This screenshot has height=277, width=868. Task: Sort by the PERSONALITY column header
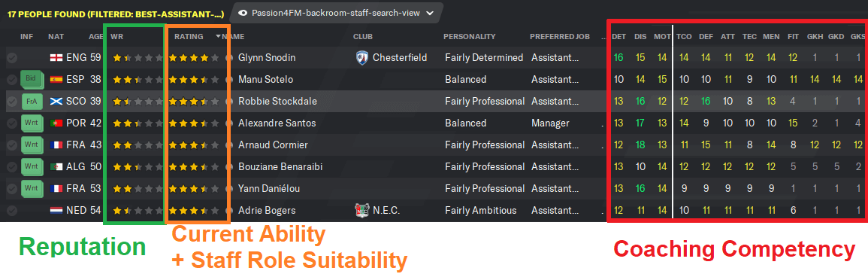470,37
